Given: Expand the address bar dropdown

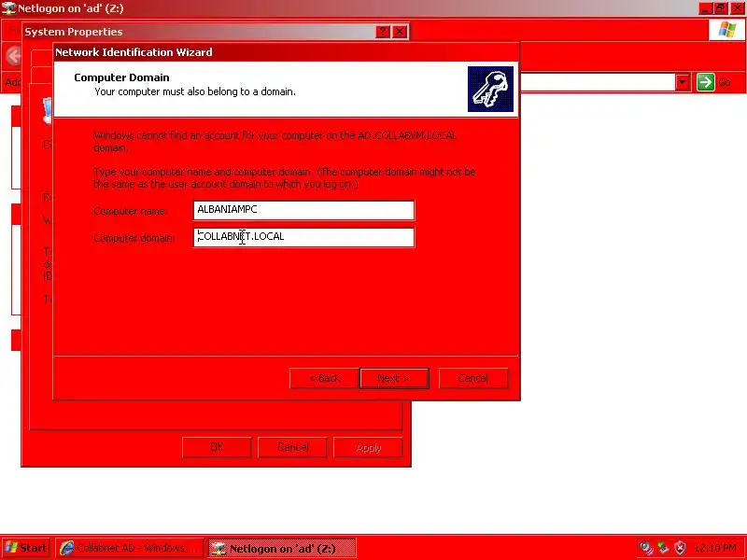Looking at the screenshot, I should (683, 82).
